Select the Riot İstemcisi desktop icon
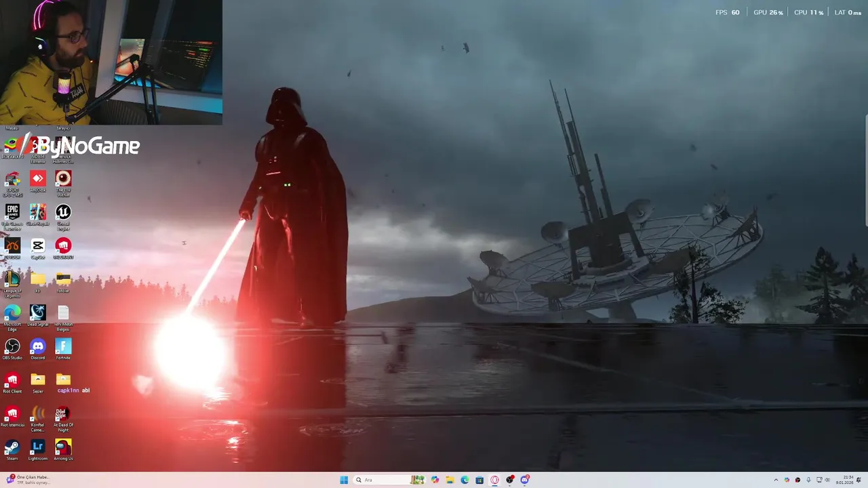This screenshot has width=868, height=488. (x=12, y=416)
